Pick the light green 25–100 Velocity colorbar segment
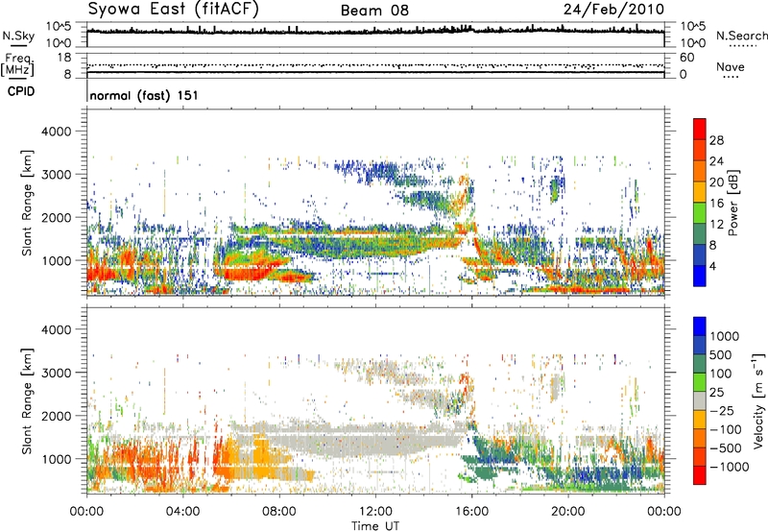The width and height of the screenshot is (768, 532). (700, 382)
